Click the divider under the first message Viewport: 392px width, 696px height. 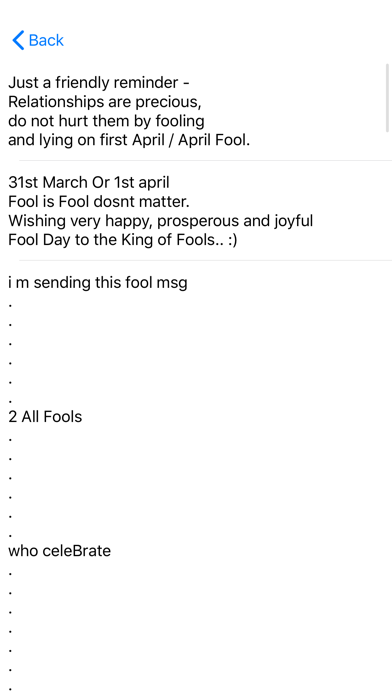206,160
